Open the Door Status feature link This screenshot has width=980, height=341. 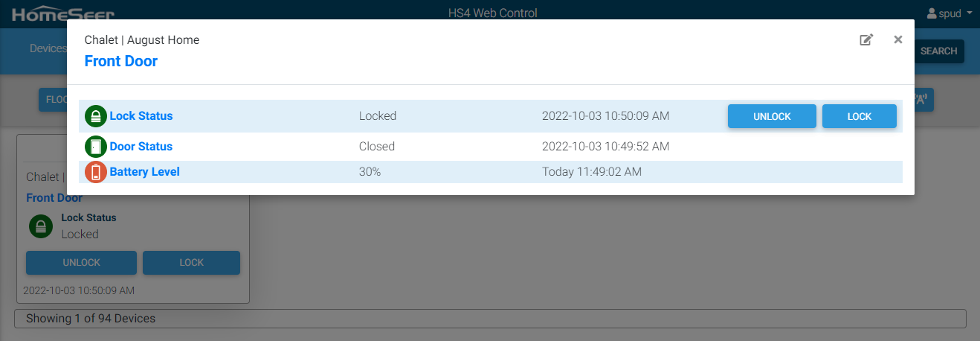pyautogui.click(x=141, y=147)
